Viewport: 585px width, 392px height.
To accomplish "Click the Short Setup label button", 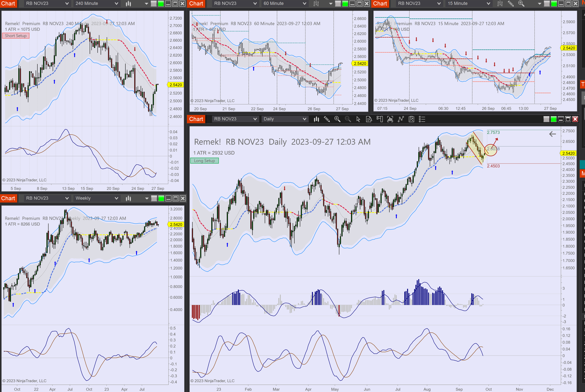I will point(16,36).
